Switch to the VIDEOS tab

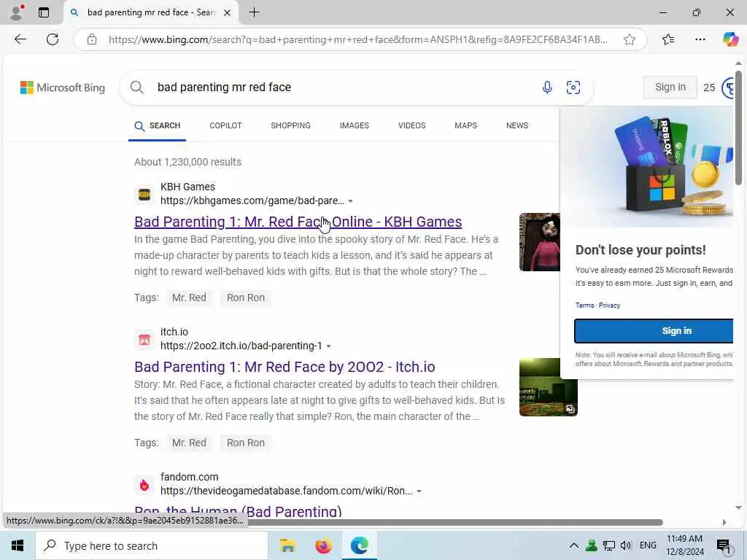(x=411, y=125)
